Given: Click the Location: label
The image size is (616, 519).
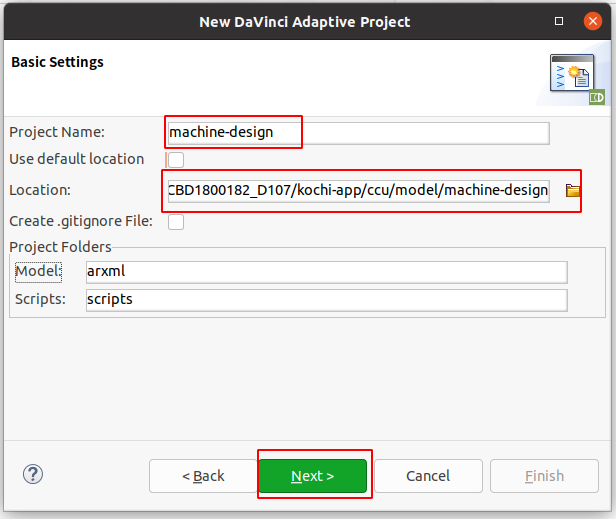Looking at the screenshot, I should point(40,190).
